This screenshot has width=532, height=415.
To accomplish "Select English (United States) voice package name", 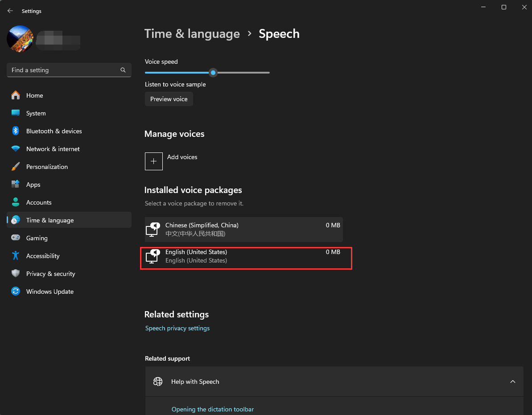I will point(196,252).
